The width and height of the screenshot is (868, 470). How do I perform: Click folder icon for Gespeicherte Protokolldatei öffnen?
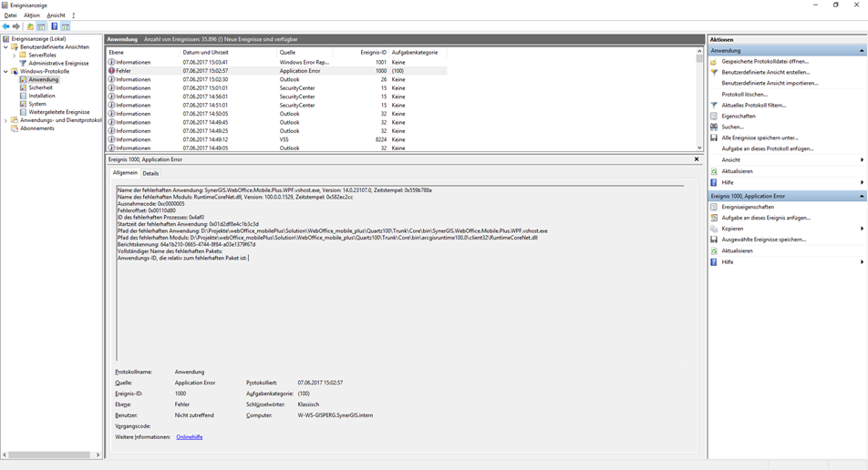(x=714, y=61)
